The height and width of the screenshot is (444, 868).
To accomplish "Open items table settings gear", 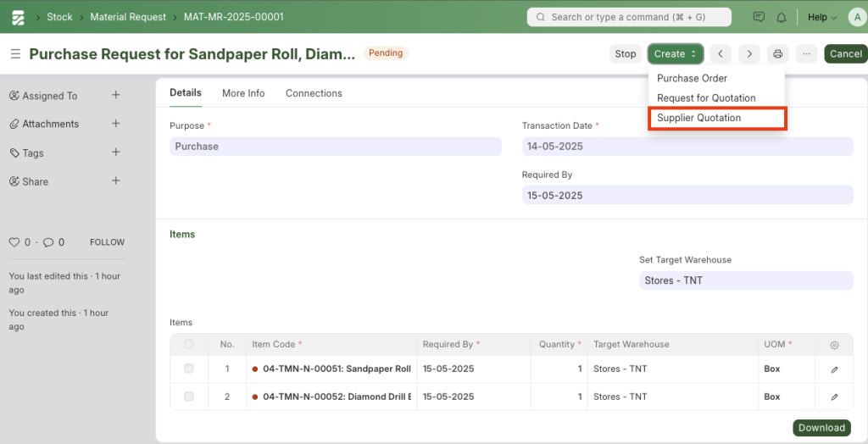I will click(x=834, y=345).
